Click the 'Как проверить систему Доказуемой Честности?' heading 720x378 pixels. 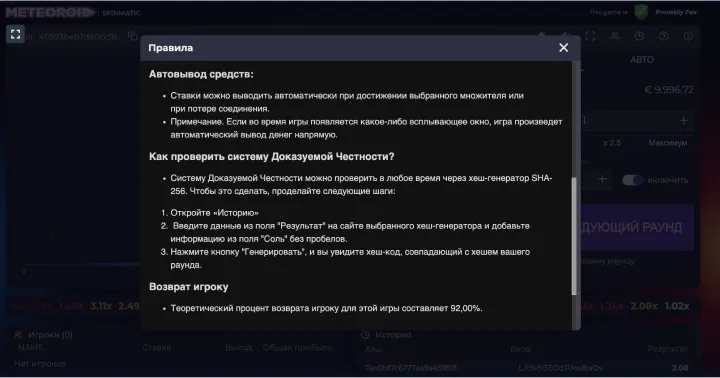click(x=271, y=157)
